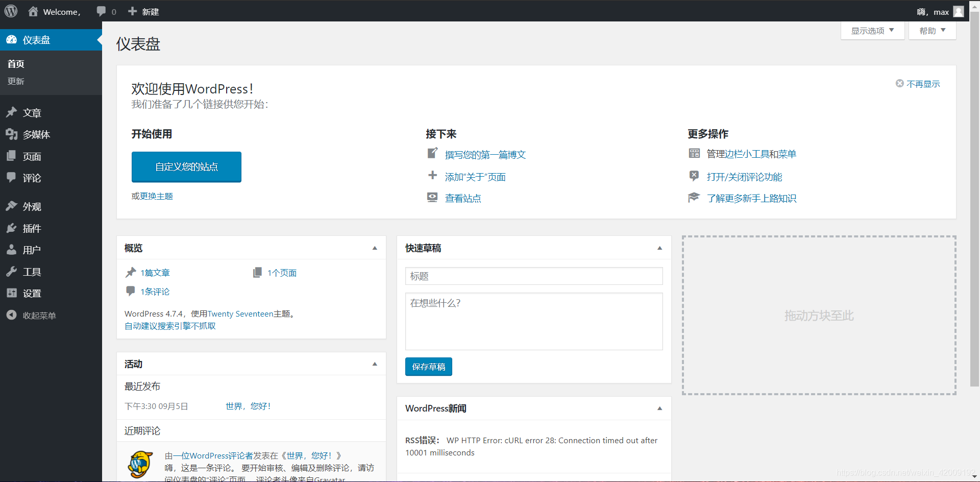Open the 多媒体 menu label

[x=36, y=134]
